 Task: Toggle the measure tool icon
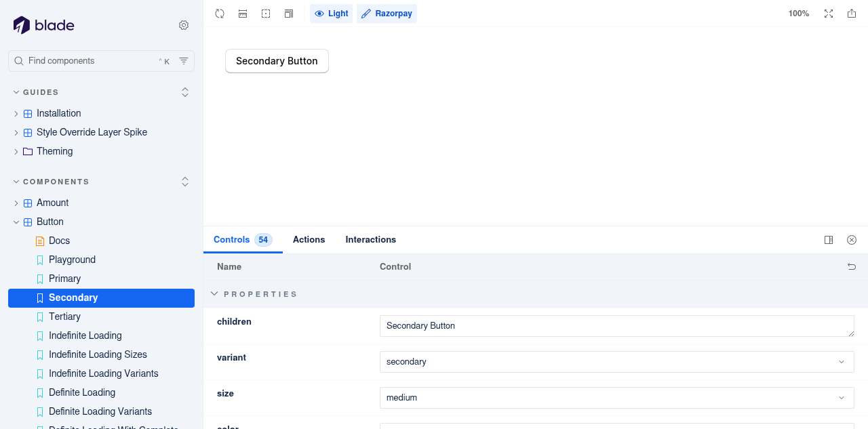(x=243, y=14)
